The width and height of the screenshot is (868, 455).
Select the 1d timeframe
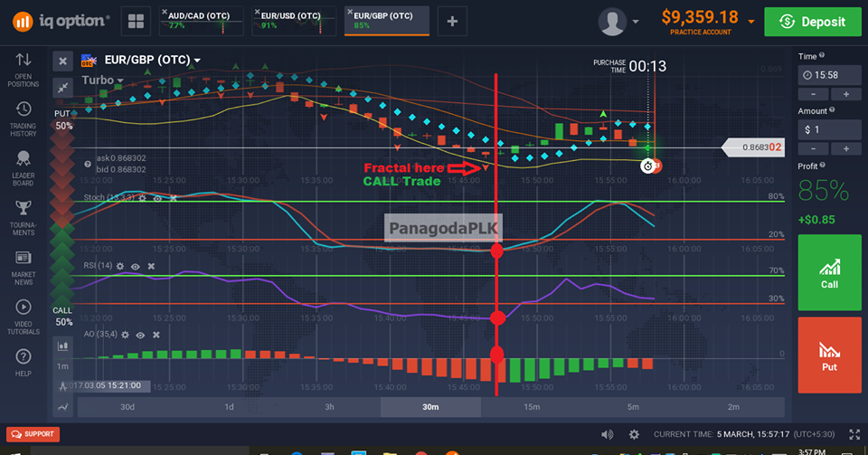click(x=229, y=407)
